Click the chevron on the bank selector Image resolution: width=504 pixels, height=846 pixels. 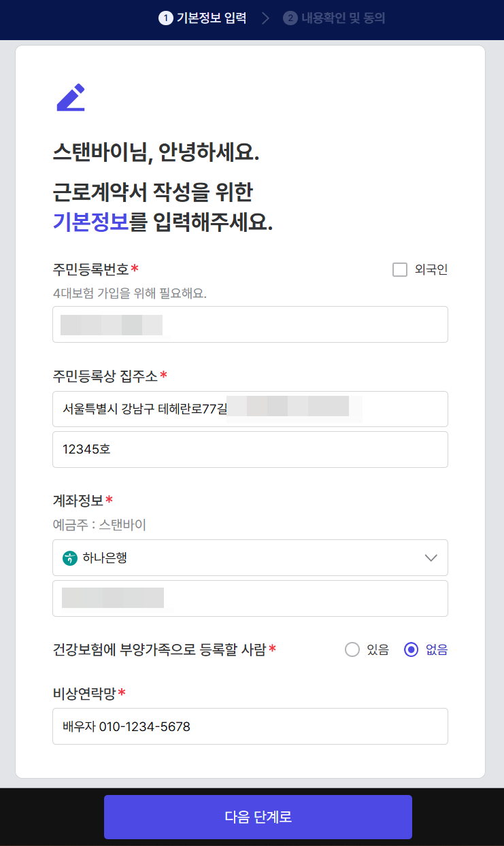[431, 557]
